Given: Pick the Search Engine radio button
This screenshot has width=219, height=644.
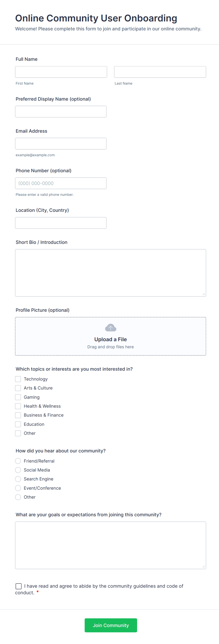Looking at the screenshot, I should (18, 479).
